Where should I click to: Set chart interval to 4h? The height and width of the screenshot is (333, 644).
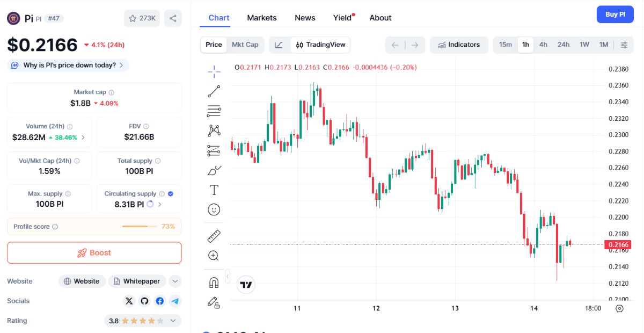click(543, 45)
